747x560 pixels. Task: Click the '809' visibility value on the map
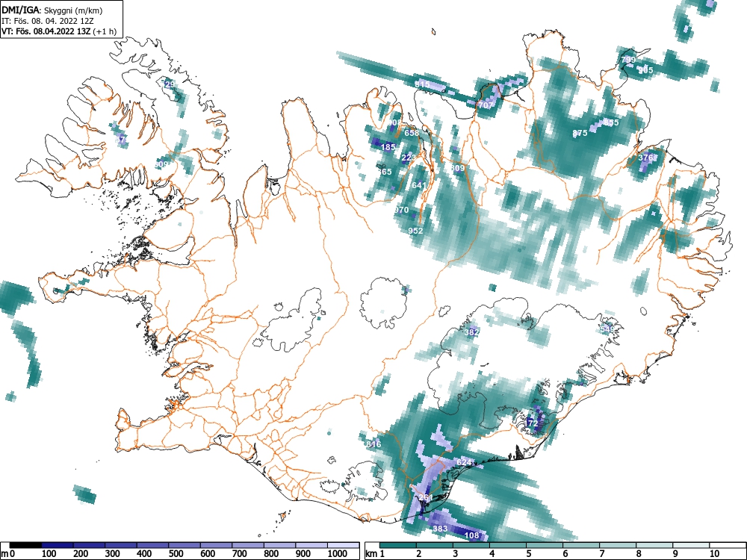pos(457,168)
